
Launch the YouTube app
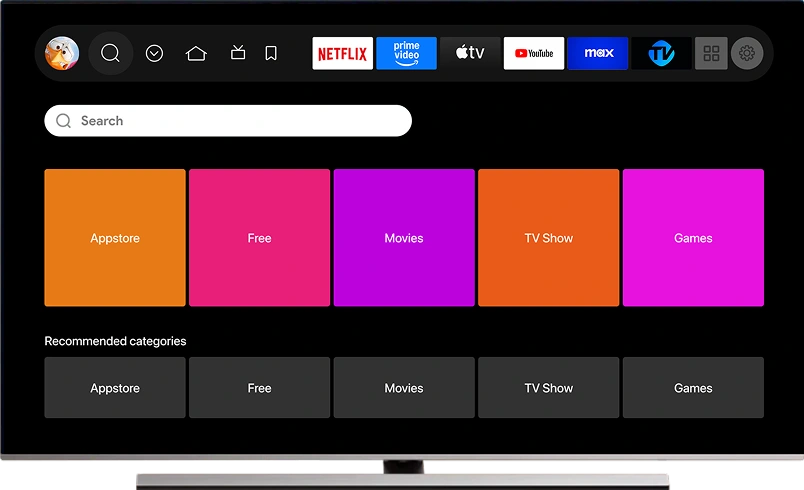(x=534, y=53)
